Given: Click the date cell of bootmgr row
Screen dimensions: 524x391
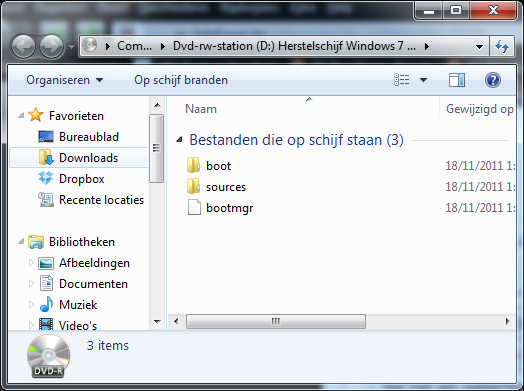Looking at the screenshot, I should coord(480,208).
